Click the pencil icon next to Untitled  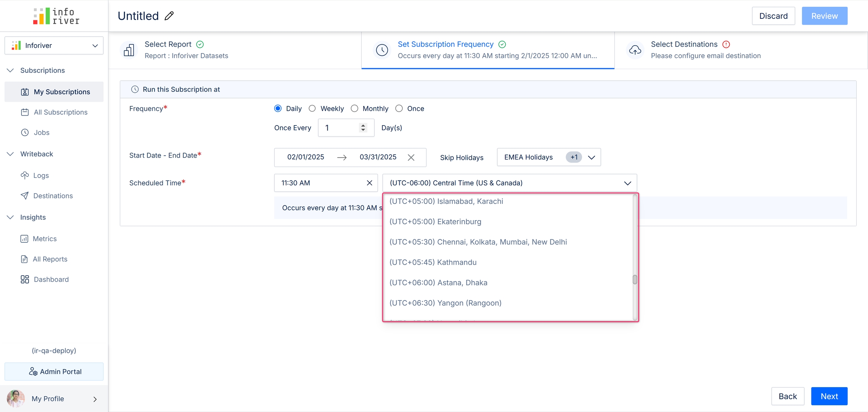coord(169,16)
